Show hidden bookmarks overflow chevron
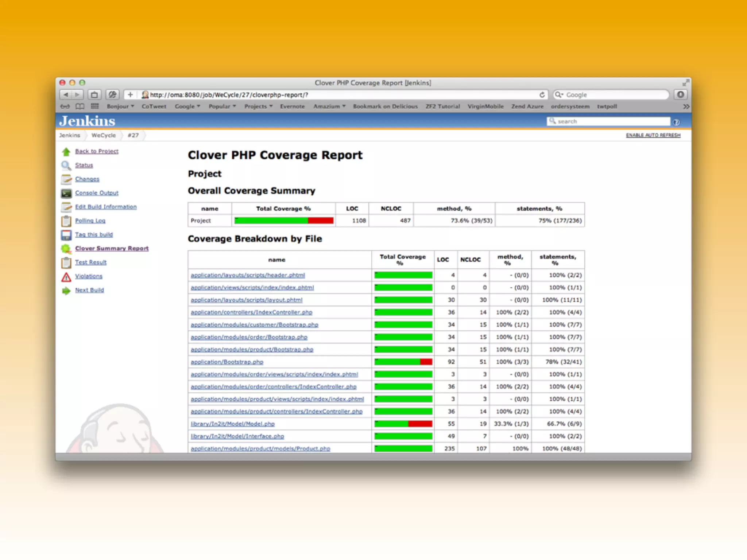This screenshot has height=560, width=747. pos(686,106)
